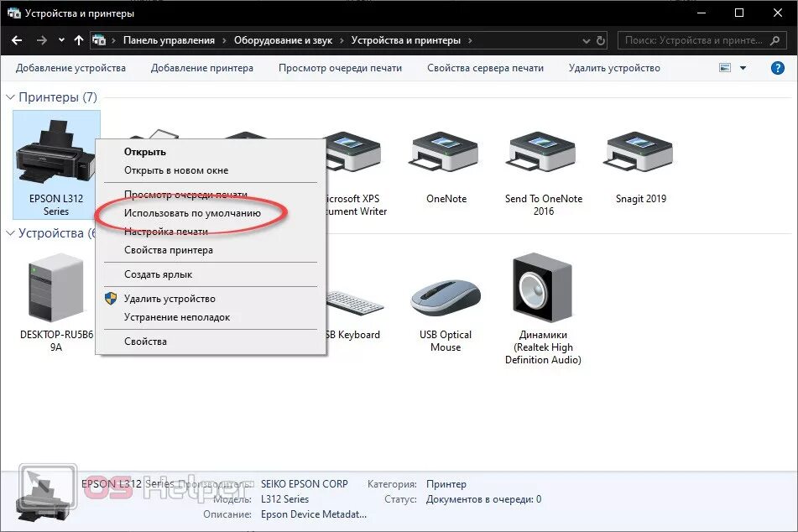Click the L312 Series model value
Image resolution: width=798 pixels, height=532 pixels.
pos(285,499)
